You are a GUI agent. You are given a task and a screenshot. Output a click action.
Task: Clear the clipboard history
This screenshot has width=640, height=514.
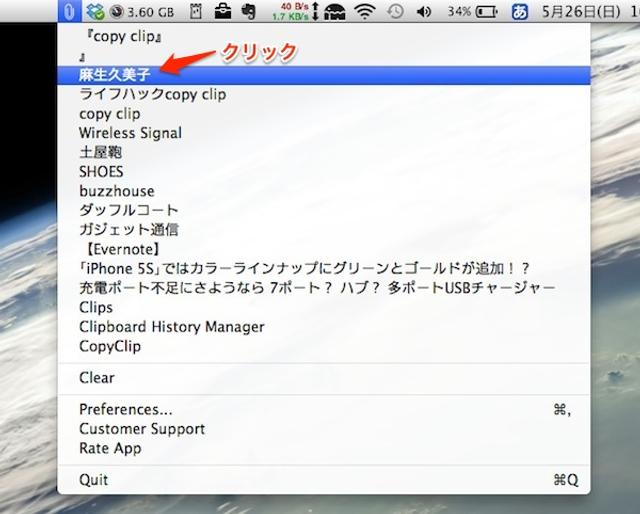pyautogui.click(x=324, y=378)
